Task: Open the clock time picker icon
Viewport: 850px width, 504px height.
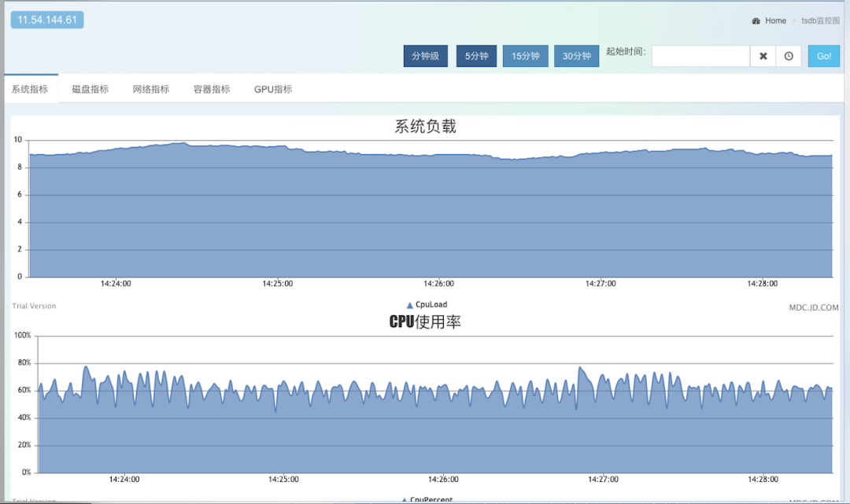Action: tap(789, 56)
